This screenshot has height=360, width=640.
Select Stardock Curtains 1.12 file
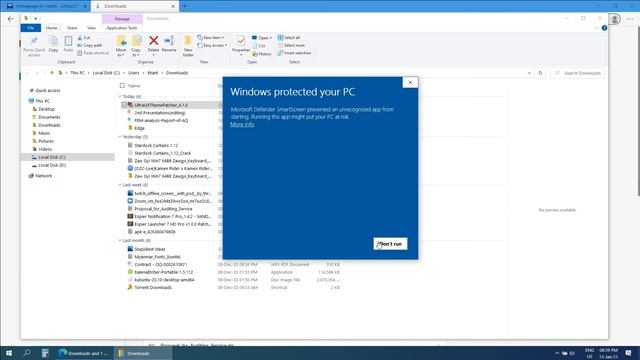153,145
